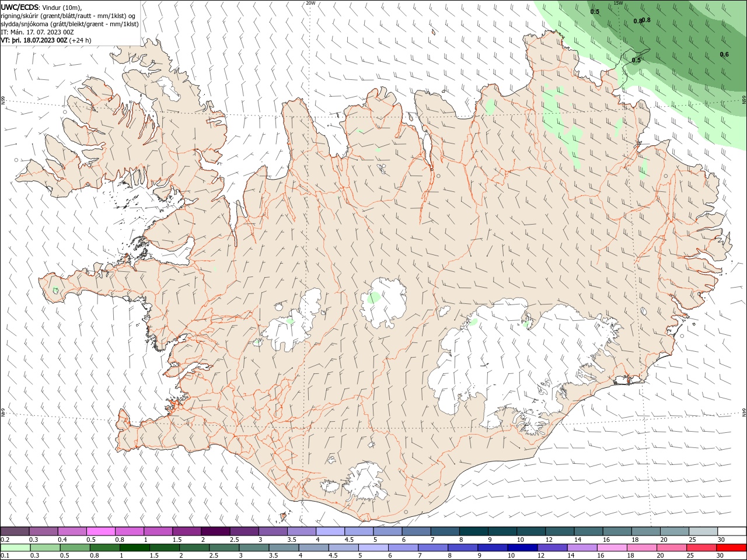747x560 pixels.
Task: Click the 0.6 precipitation contour label
Action: pyautogui.click(x=724, y=54)
